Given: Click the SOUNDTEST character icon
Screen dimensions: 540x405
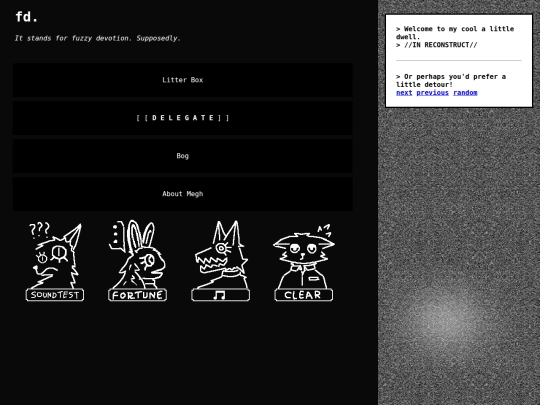Looking at the screenshot, I should point(55,261).
